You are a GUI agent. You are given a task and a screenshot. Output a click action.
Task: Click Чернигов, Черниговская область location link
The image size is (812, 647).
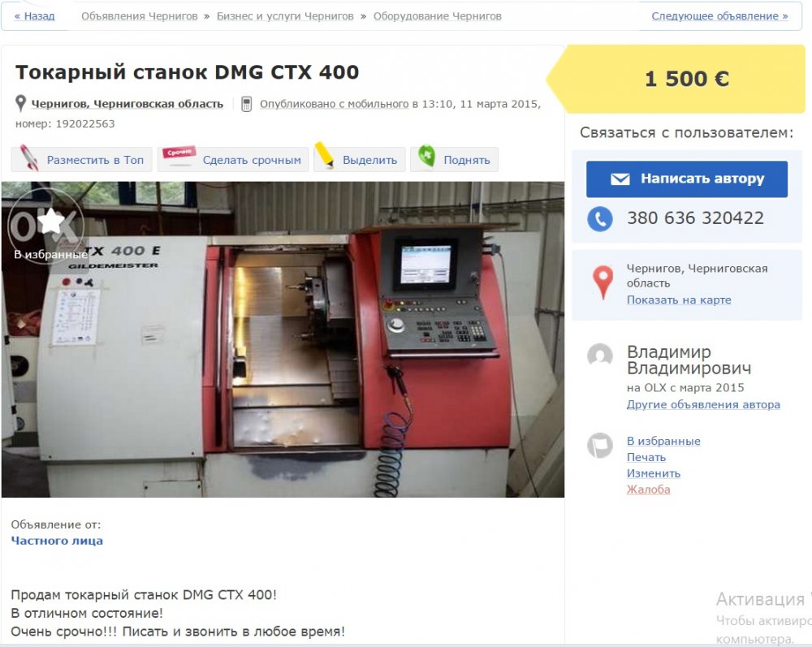click(127, 104)
